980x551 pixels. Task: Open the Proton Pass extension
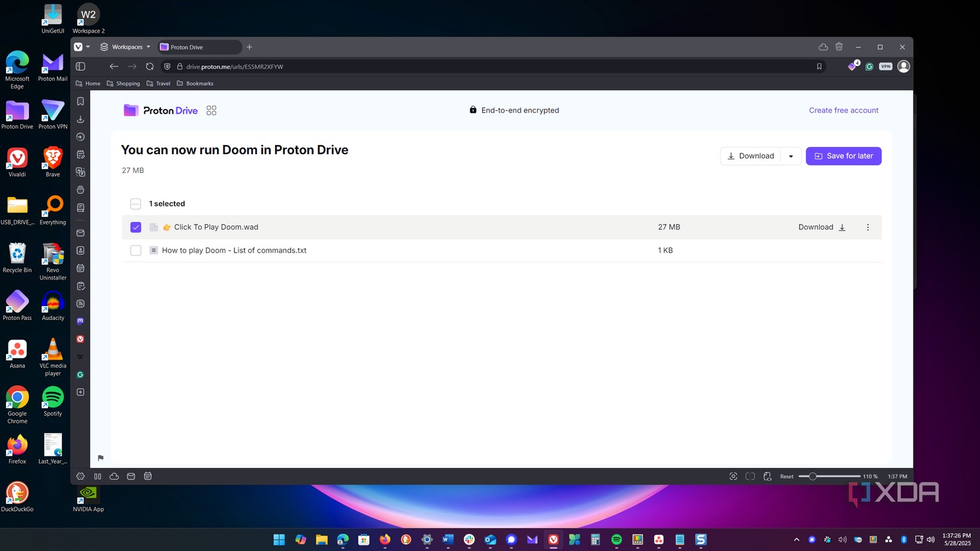coord(853,66)
